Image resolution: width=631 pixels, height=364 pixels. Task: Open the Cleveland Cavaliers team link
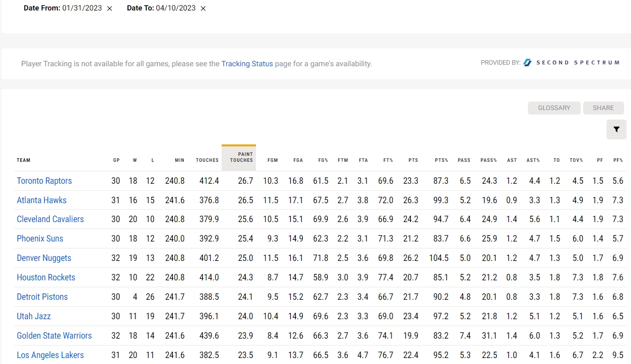50,219
